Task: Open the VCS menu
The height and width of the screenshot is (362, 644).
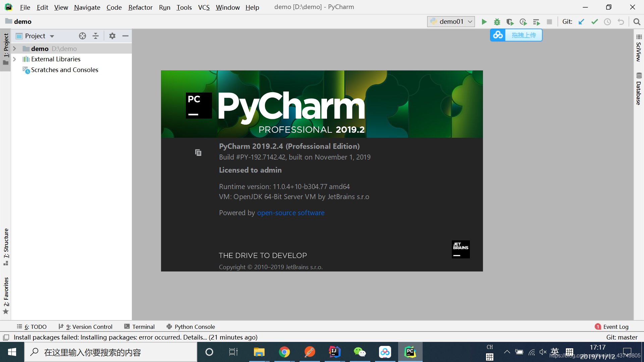Action: (x=204, y=7)
